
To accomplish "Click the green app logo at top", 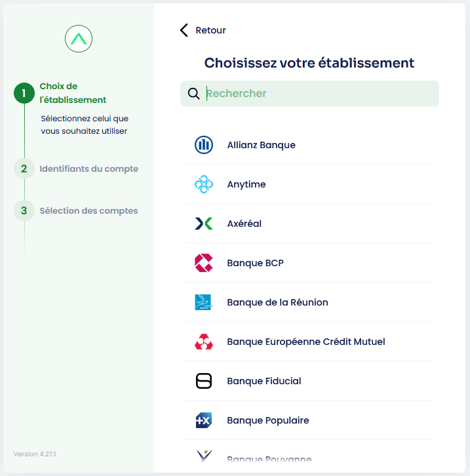I will click(x=79, y=39).
